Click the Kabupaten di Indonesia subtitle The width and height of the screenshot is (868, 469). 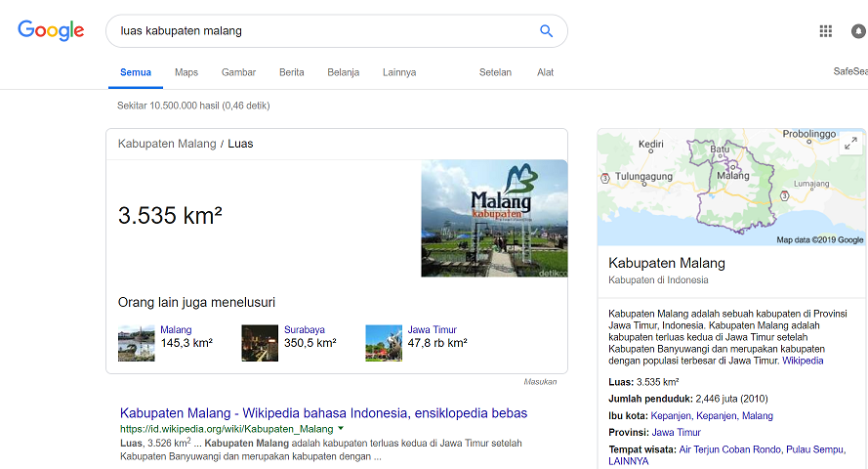click(658, 280)
